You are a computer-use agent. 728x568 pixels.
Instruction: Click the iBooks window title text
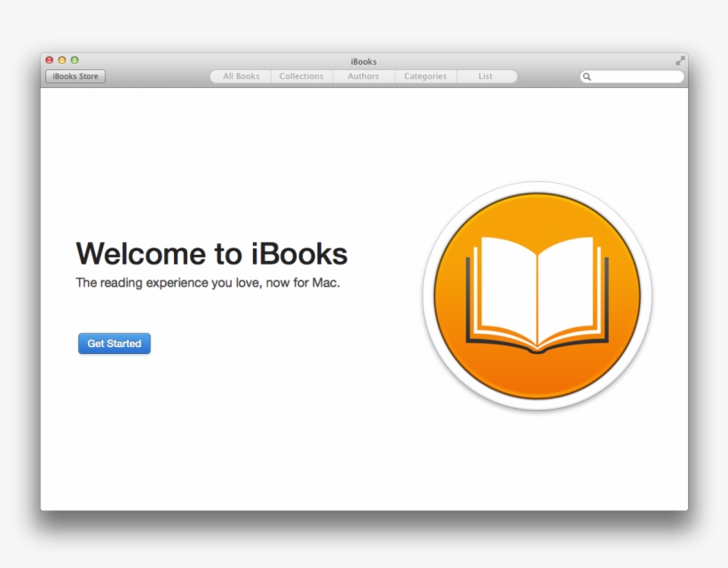coord(363,61)
